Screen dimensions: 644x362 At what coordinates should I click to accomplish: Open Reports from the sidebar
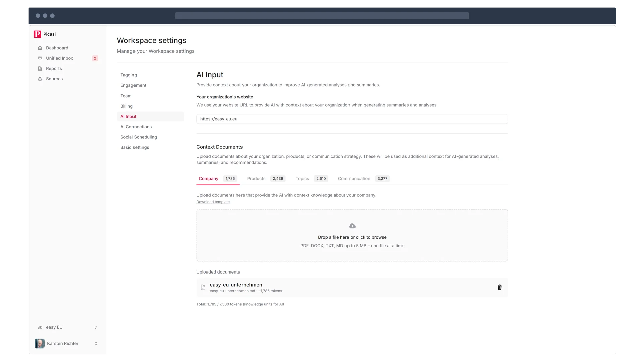(54, 69)
